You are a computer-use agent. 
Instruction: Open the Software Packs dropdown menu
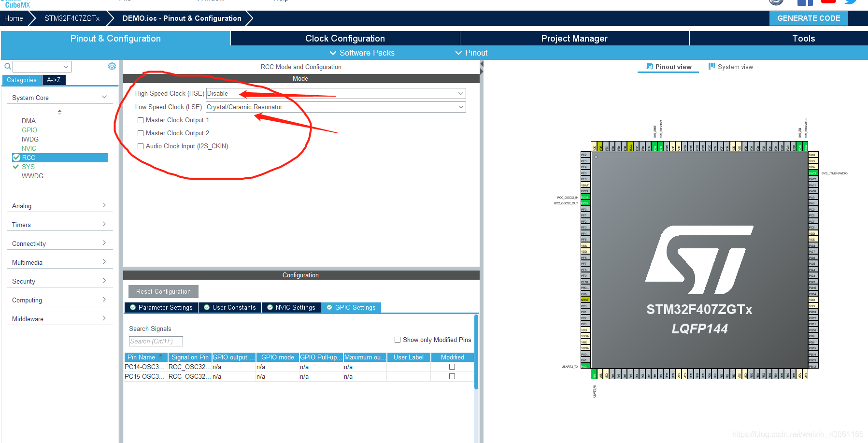click(x=362, y=53)
